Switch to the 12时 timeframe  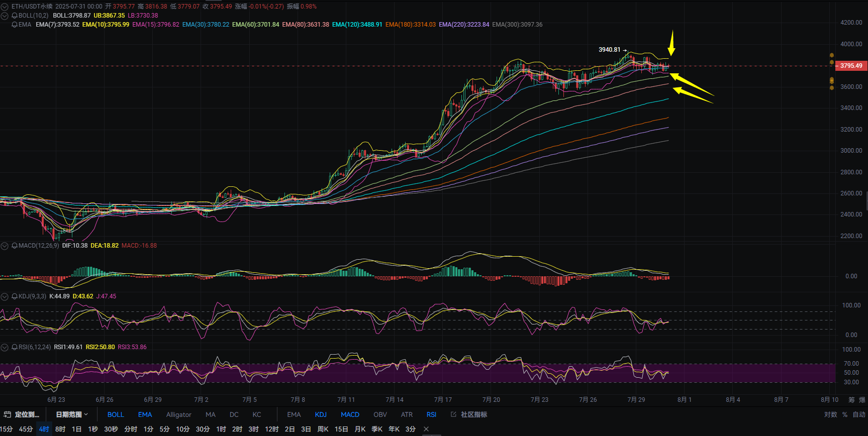tap(272, 429)
